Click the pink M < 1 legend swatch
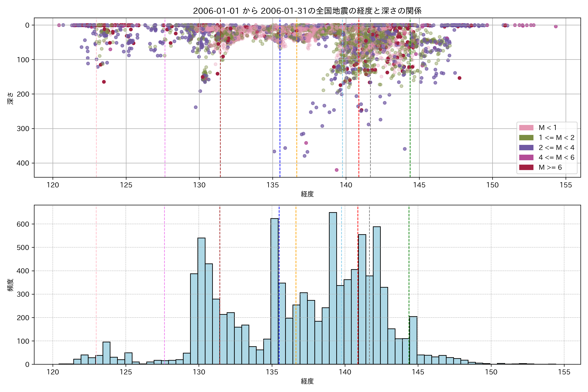 (526, 128)
